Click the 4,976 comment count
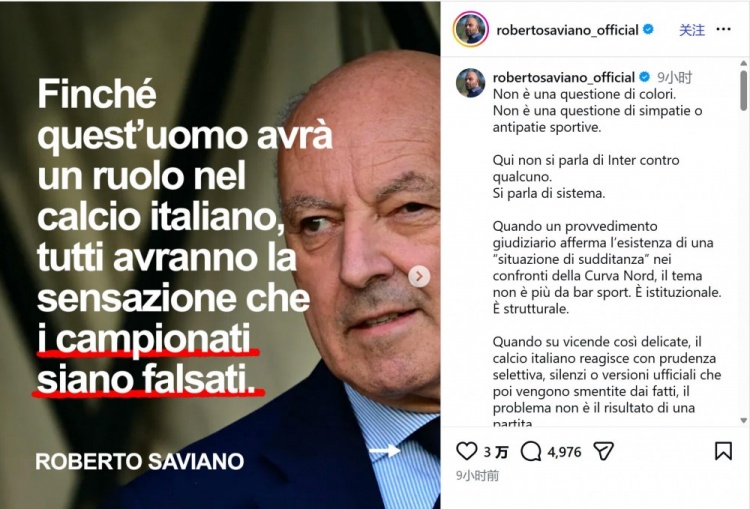Viewport: 750px width, 509px height. click(564, 452)
